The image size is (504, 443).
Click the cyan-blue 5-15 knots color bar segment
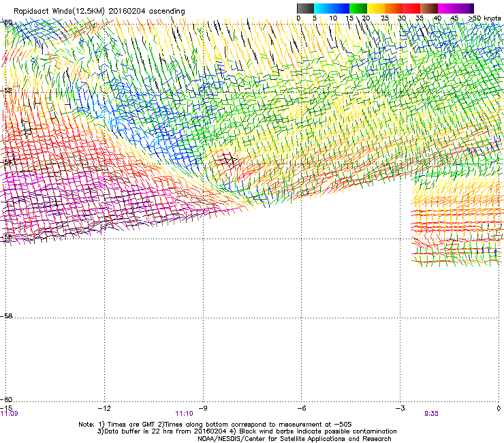pos(332,8)
